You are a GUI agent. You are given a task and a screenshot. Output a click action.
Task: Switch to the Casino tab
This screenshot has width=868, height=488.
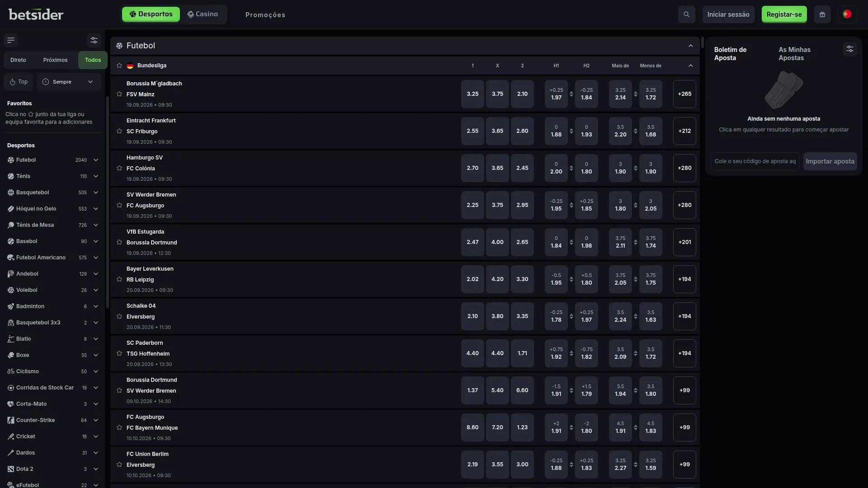pyautogui.click(x=203, y=14)
